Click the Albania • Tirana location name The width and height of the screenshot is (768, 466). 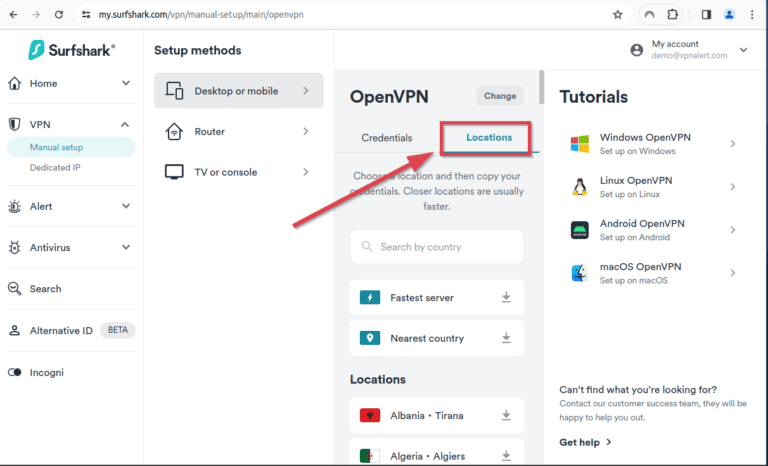(427, 416)
